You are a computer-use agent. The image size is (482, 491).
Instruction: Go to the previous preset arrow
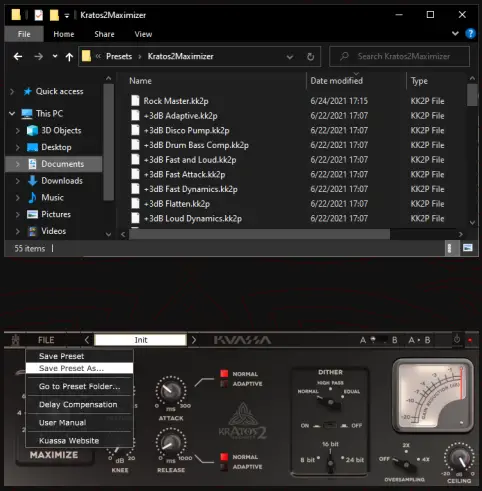click(x=87, y=340)
